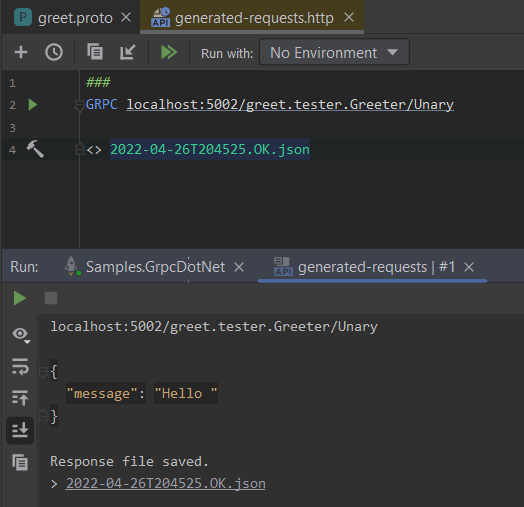Open the requests history clock icon
Viewport: 524px width, 507px height.
pos(54,52)
